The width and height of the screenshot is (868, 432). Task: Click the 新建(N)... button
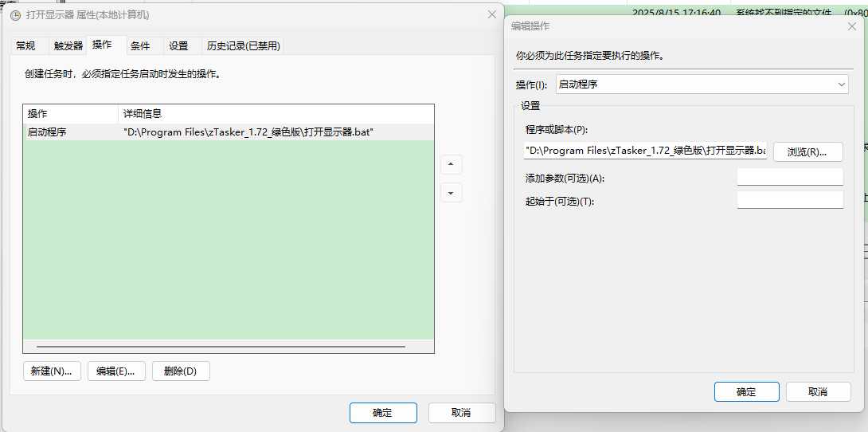[x=52, y=371]
